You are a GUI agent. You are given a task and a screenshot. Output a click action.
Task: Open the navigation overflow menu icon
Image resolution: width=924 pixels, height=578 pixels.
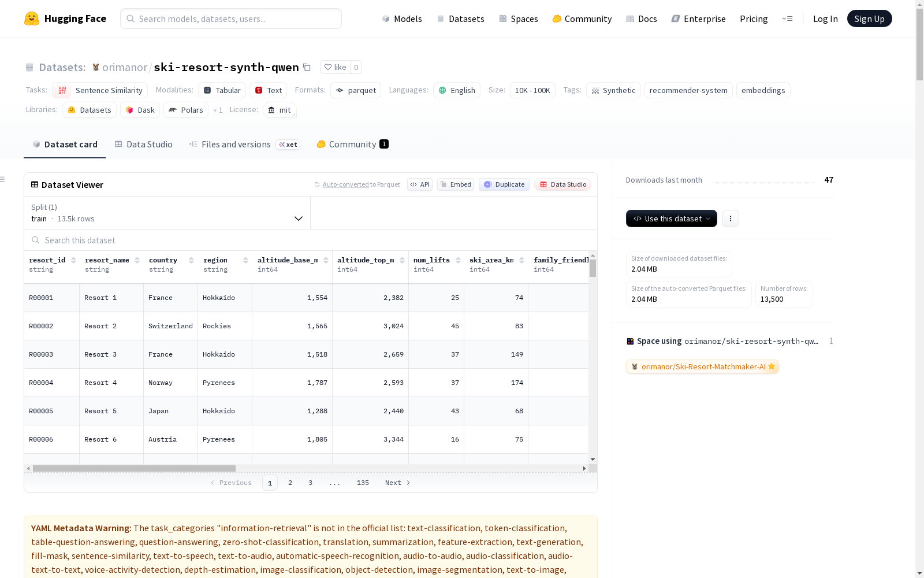click(787, 18)
